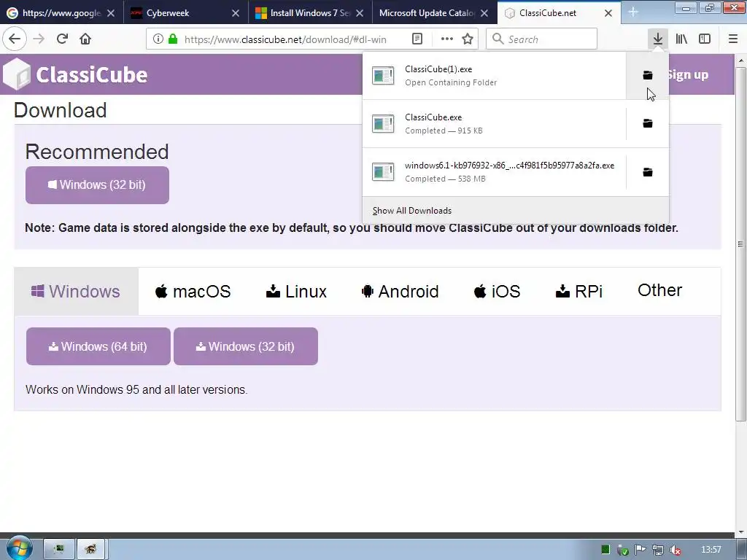
Task: Open ClassiCube.exe completed download entry
Action: [494, 124]
